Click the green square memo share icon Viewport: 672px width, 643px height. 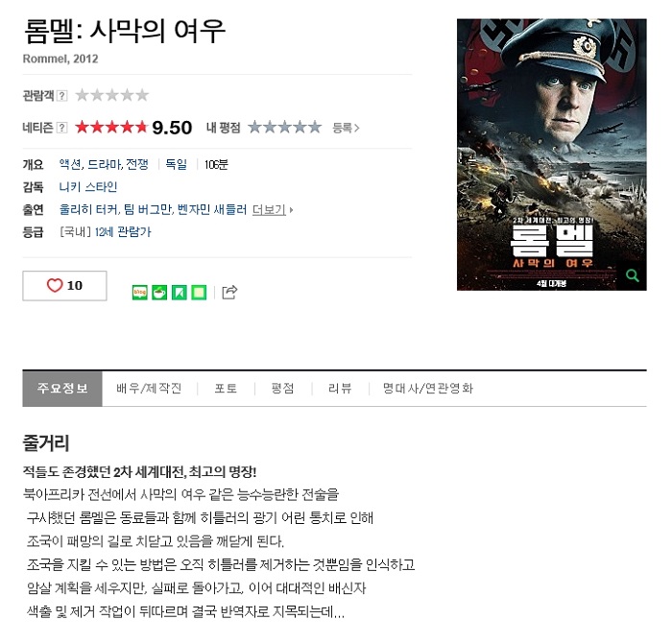[x=199, y=292]
